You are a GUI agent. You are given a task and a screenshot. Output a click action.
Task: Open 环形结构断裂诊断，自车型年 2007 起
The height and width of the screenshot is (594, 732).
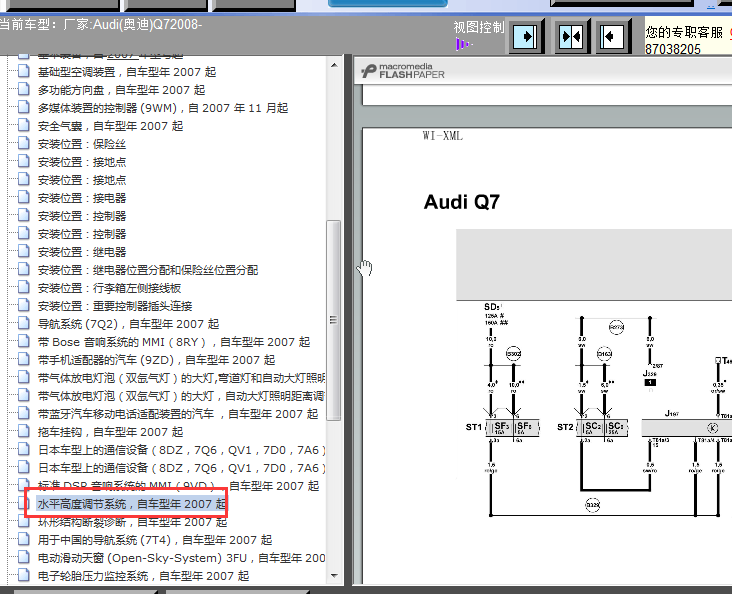pos(132,522)
